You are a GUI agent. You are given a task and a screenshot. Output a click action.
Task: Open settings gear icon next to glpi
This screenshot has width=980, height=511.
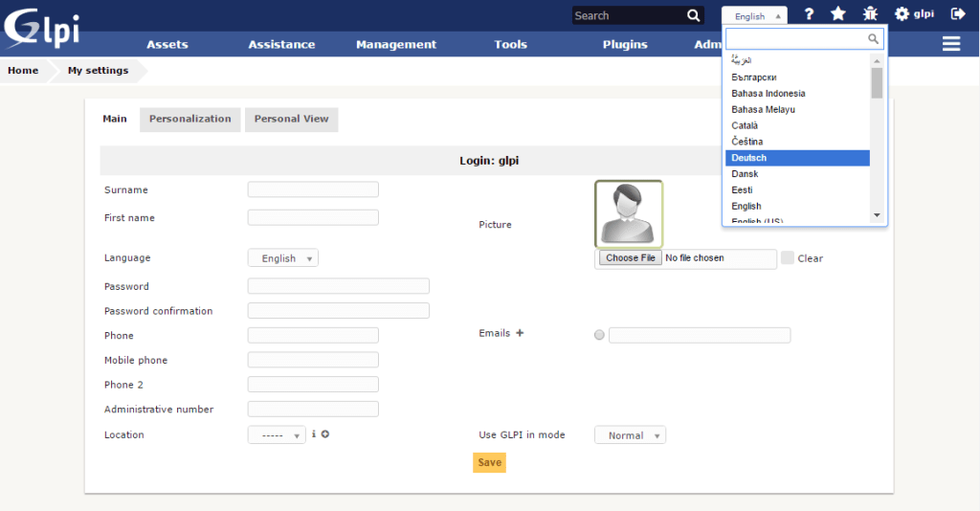[x=902, y=14]
